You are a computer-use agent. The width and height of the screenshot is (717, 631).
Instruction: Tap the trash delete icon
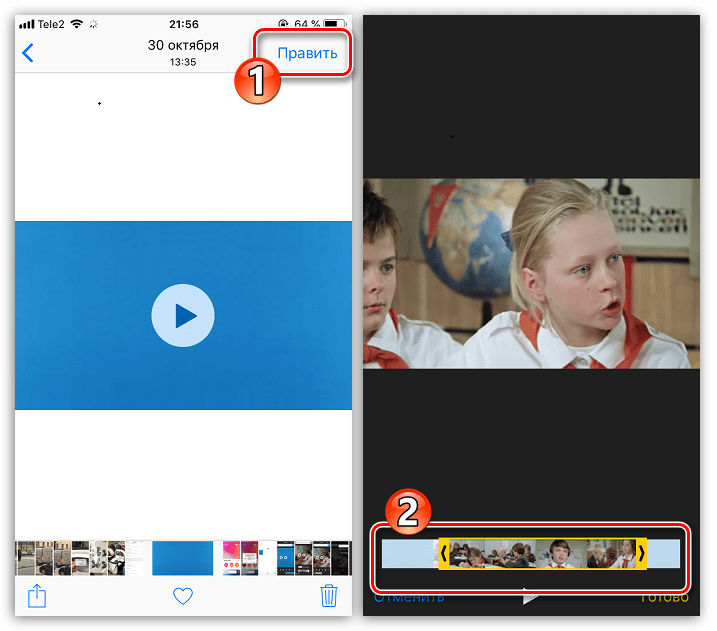[329, 595]
